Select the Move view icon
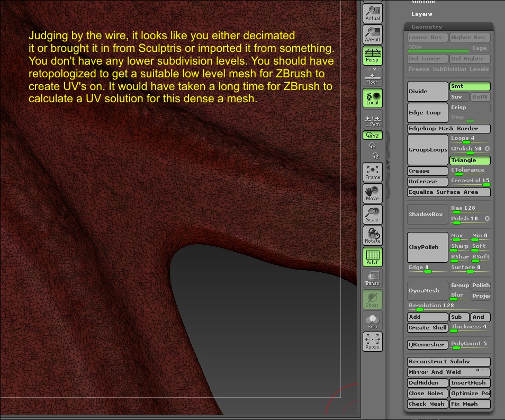The height and width of the screenshot is (420, 505). [x=373, y=193]
